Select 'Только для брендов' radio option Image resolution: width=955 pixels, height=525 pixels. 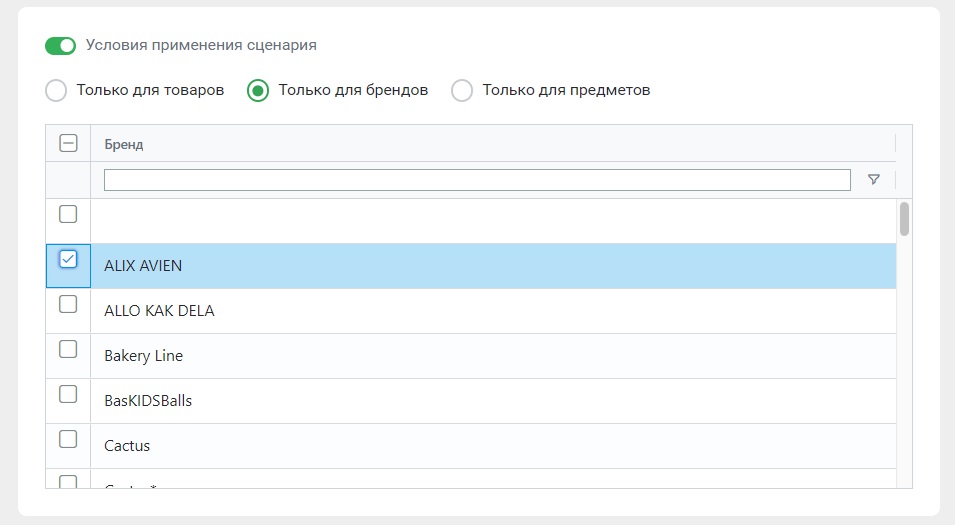(x=258, y=91)
